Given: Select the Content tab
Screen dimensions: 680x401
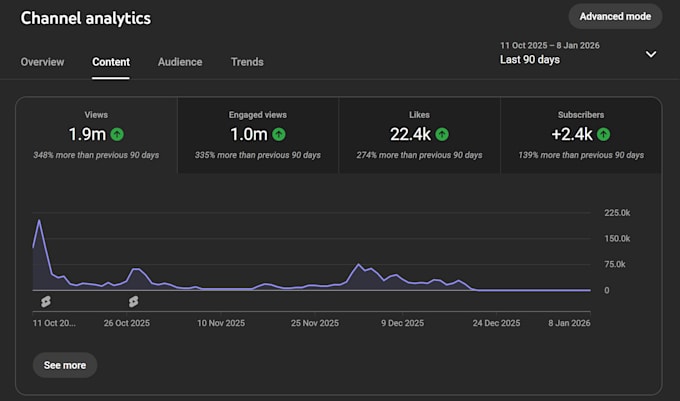Looking at the screenshot, I should tap(111, 62).
